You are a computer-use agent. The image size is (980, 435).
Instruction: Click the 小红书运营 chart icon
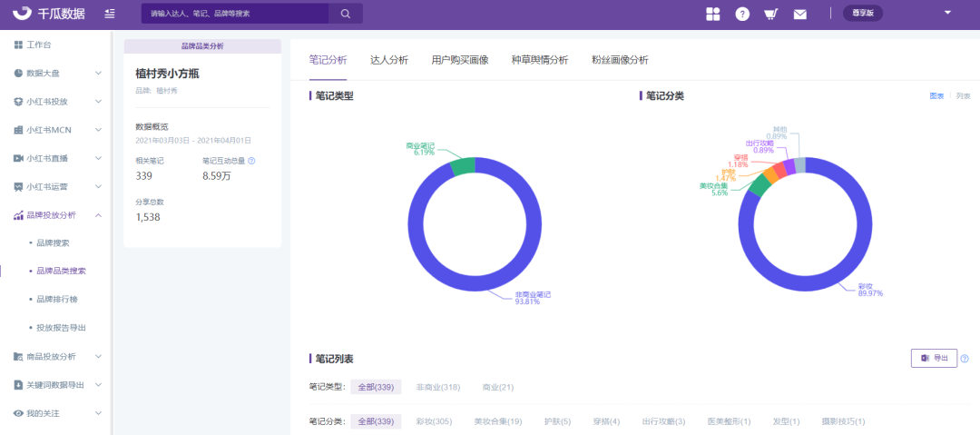[18, 186]
